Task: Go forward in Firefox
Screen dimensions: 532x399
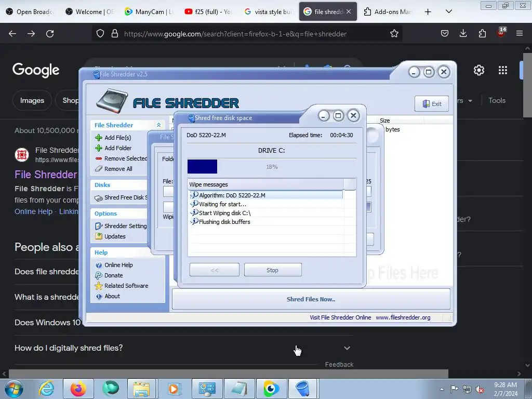Action: [31, 34]
